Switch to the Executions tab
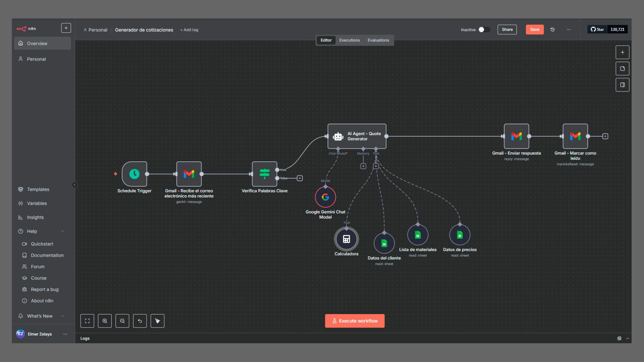Image resolution: width=644 pixels, height=362 pixels. click(350, 40)
